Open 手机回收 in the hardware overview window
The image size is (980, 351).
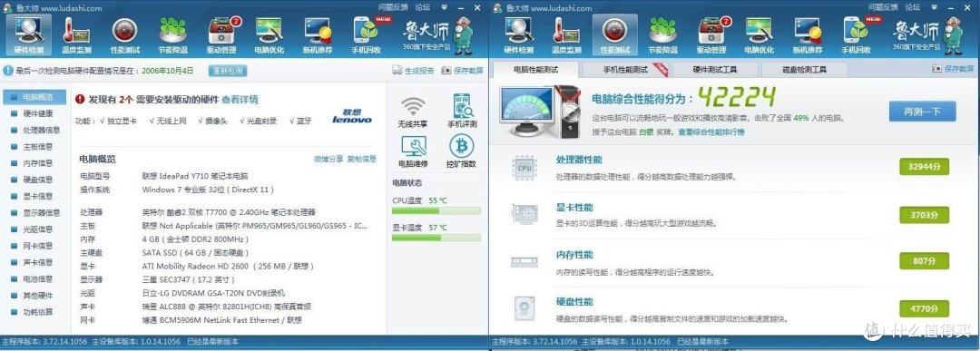(x=367, y=35)
